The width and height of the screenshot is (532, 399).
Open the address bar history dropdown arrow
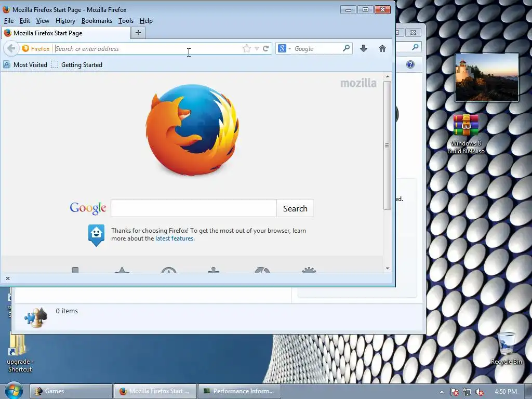(257, 48)
